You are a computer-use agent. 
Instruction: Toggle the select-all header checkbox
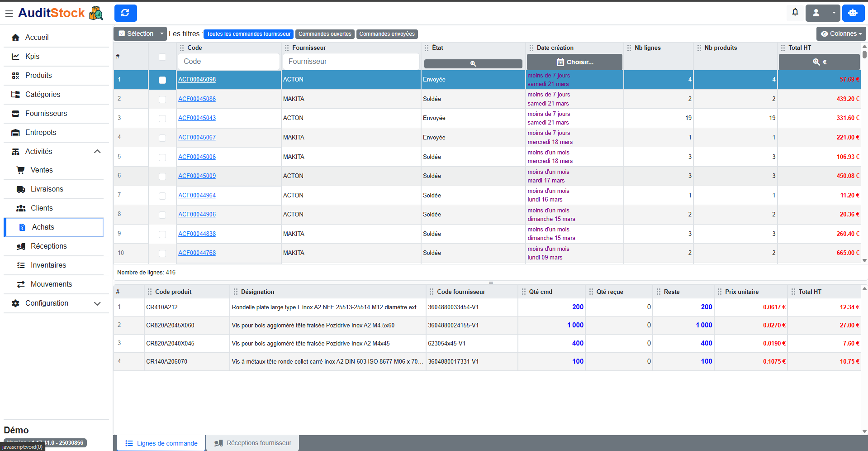162,57
